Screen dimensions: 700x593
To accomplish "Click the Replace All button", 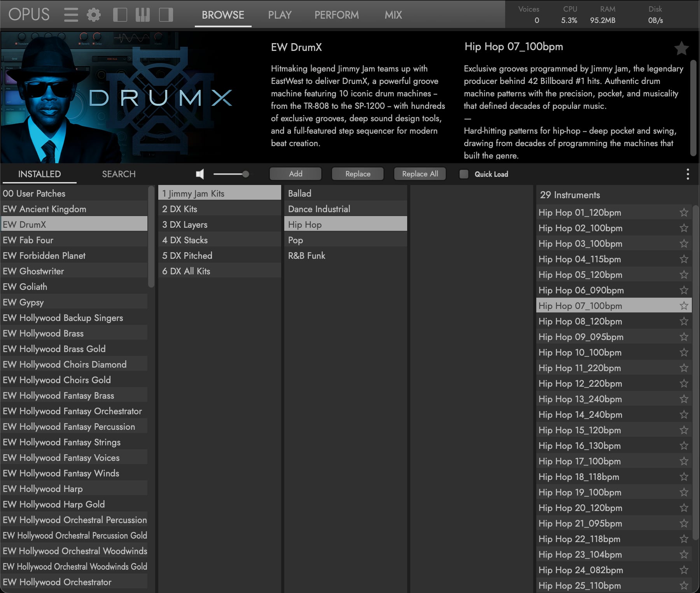I will click(420, 174).
